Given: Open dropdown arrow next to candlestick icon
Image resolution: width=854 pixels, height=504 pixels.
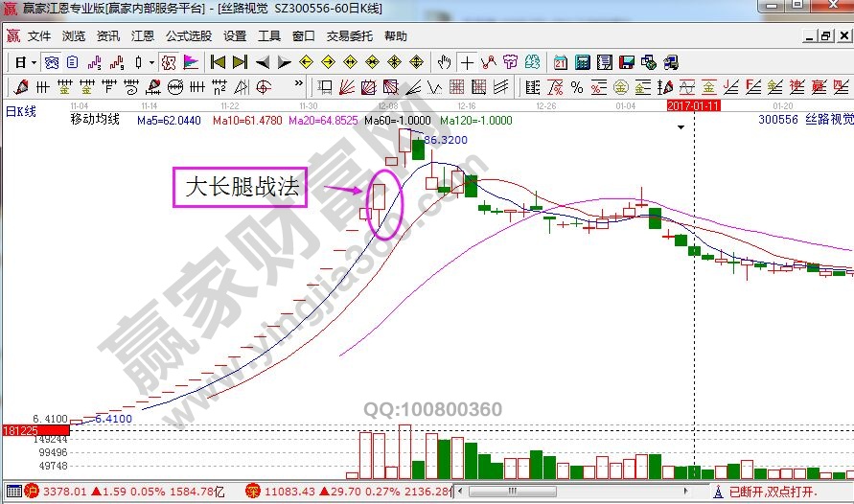Looking at the screenshot, I should 151,62.
